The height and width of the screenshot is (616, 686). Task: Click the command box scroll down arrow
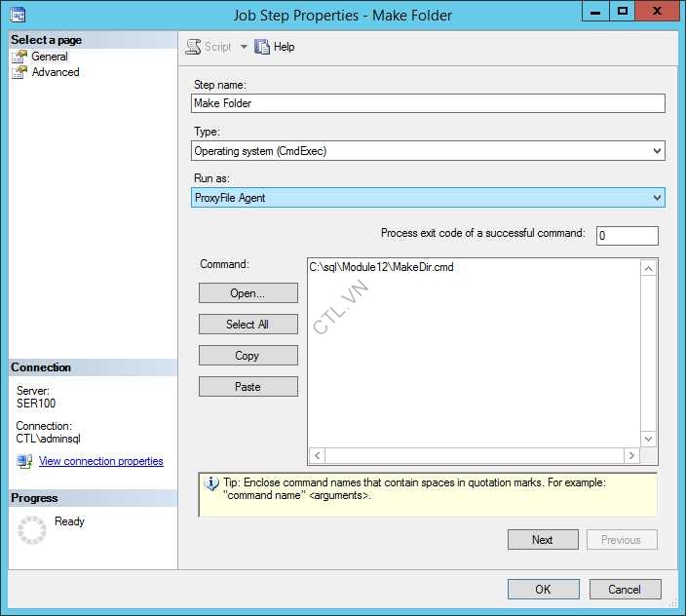648,440
